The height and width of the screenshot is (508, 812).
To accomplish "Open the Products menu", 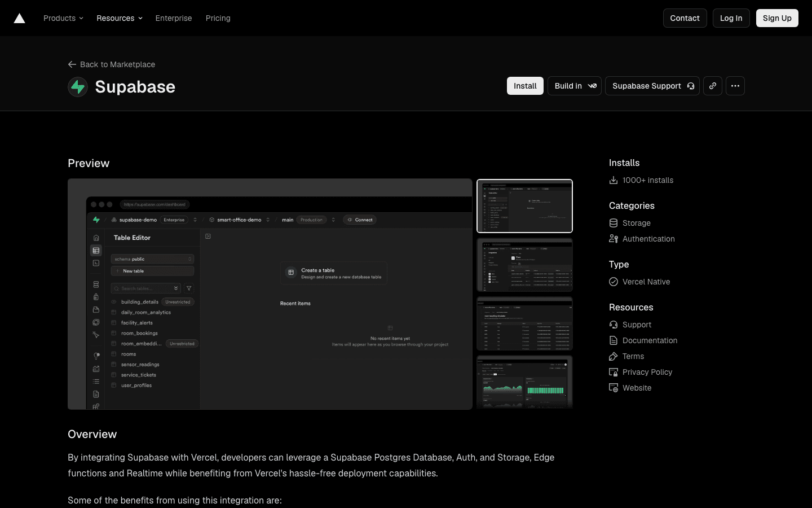I will click(x=63, y=18).
